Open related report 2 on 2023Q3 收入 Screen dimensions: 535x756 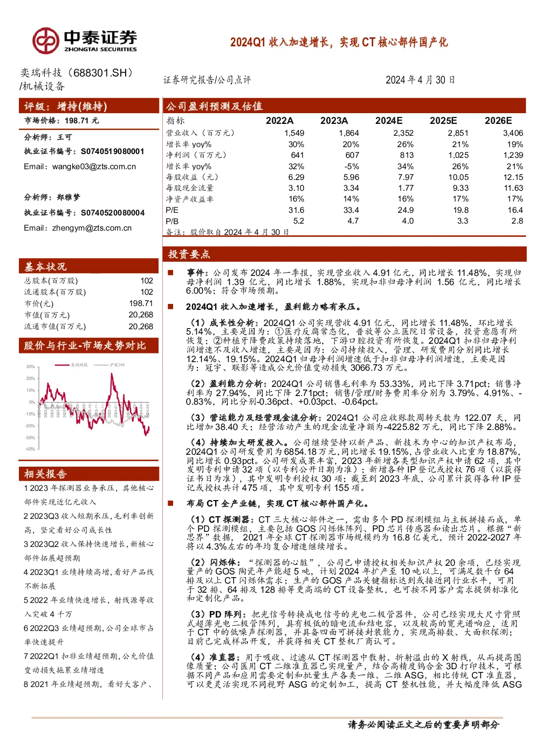point(89,523)
